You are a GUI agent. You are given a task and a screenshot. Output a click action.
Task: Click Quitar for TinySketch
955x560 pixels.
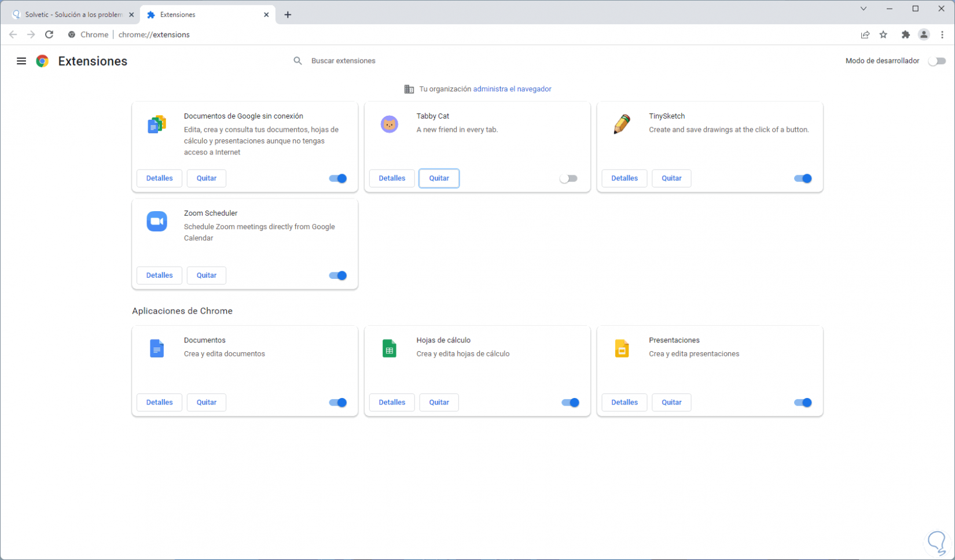[671, 178]
